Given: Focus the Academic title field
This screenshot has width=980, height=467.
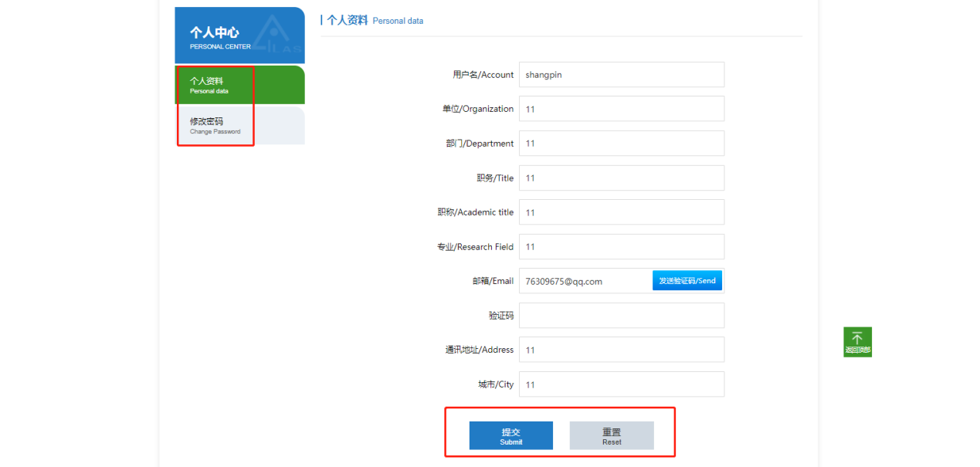Looking at the screenshot, I should coord(621,212).
